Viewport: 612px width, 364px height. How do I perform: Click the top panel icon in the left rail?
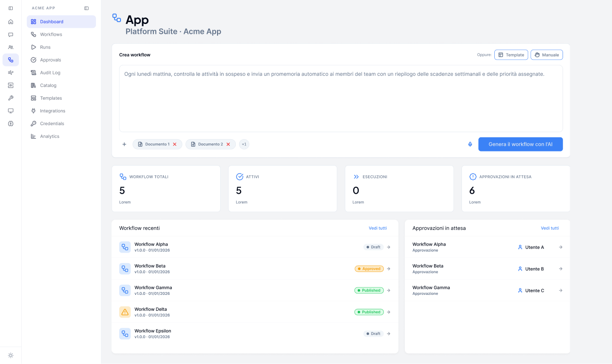tap(10, 8)
